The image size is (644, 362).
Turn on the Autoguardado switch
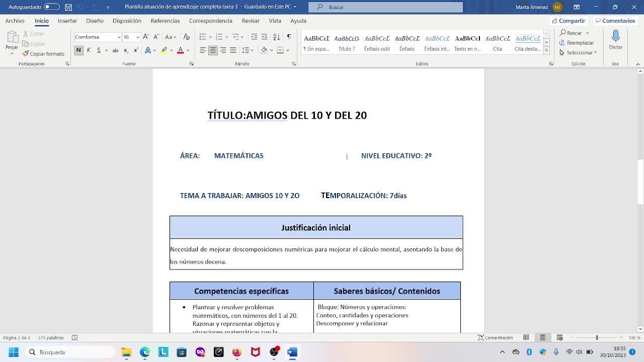51,7
